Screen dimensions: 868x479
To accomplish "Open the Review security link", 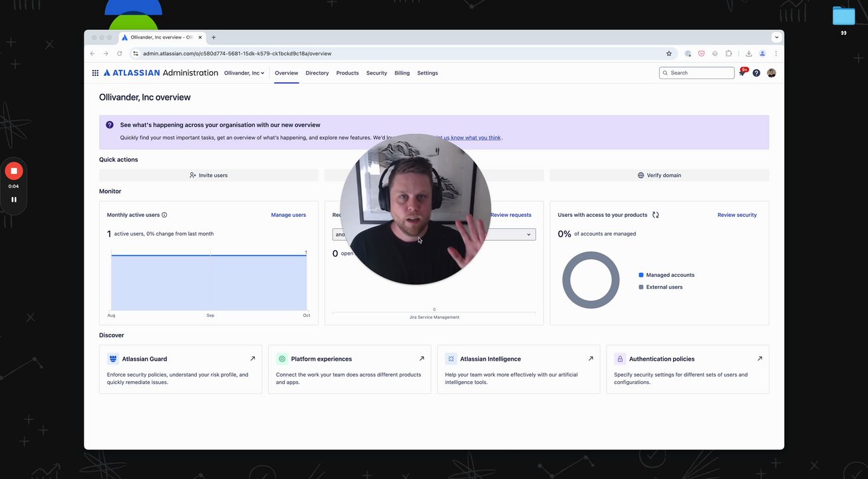I will (x=737, y=215).
